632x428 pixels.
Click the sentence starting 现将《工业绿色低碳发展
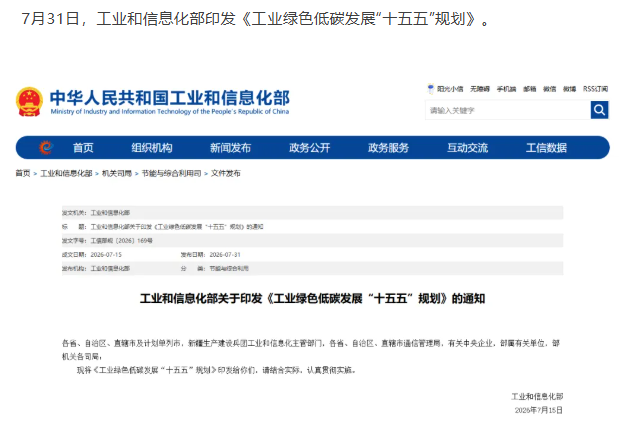217,370
